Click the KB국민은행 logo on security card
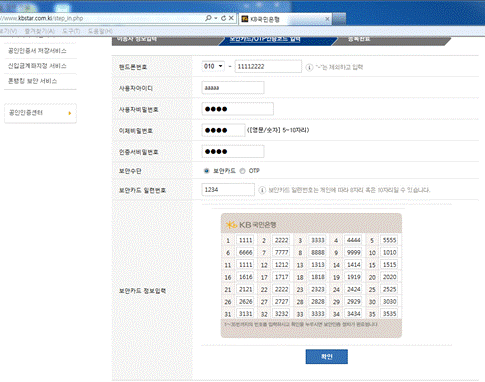 (251, 225)
